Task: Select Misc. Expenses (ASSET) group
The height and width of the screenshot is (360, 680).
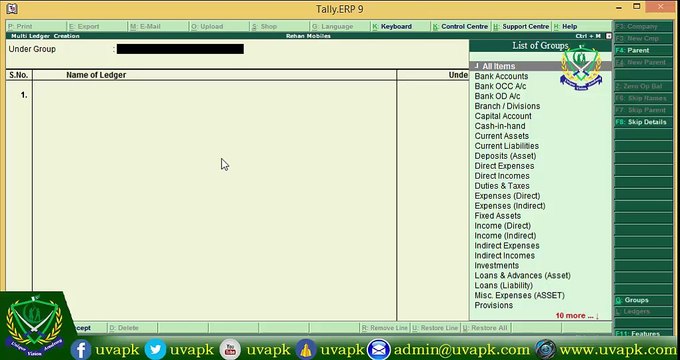Action: click(x=520, y=296)
